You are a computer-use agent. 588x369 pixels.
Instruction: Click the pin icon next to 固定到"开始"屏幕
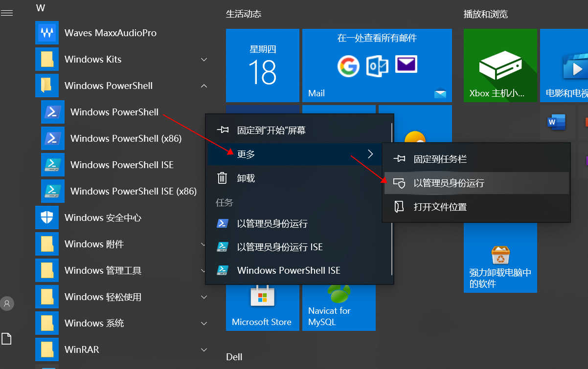point(222,130)
